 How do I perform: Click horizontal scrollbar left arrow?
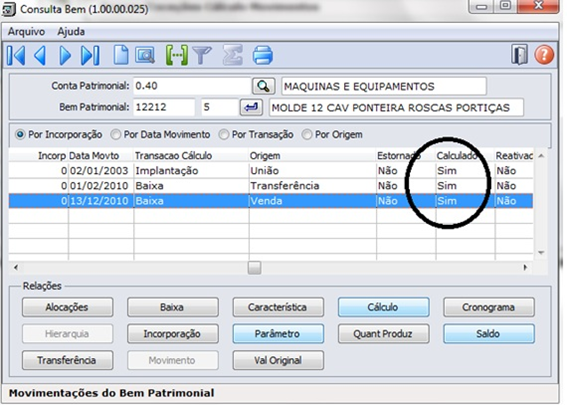click(x=16, y=268)
